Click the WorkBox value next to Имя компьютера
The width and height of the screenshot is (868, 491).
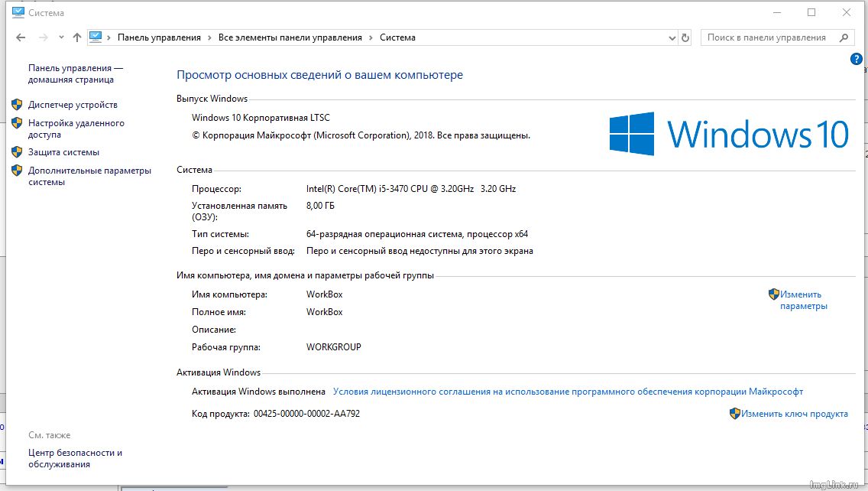[x=325, y=294]
